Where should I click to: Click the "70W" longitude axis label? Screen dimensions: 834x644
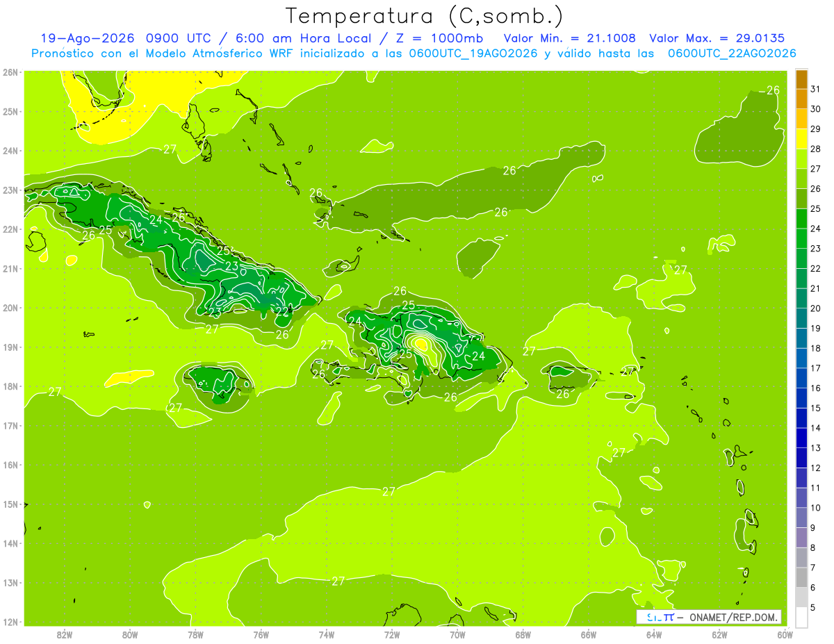tap(457, 634)
